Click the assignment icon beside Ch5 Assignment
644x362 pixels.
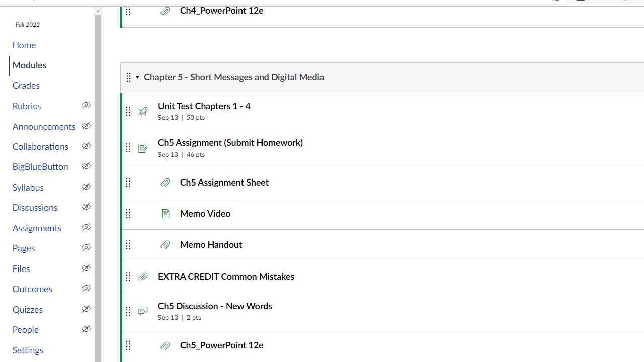click(143, 148)
